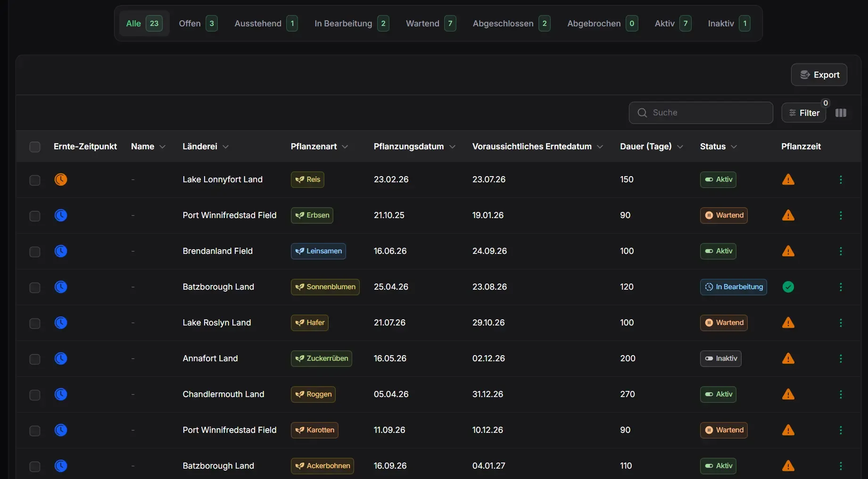Check the box for Lake Lonnyfort Land row

coord(35,180)
